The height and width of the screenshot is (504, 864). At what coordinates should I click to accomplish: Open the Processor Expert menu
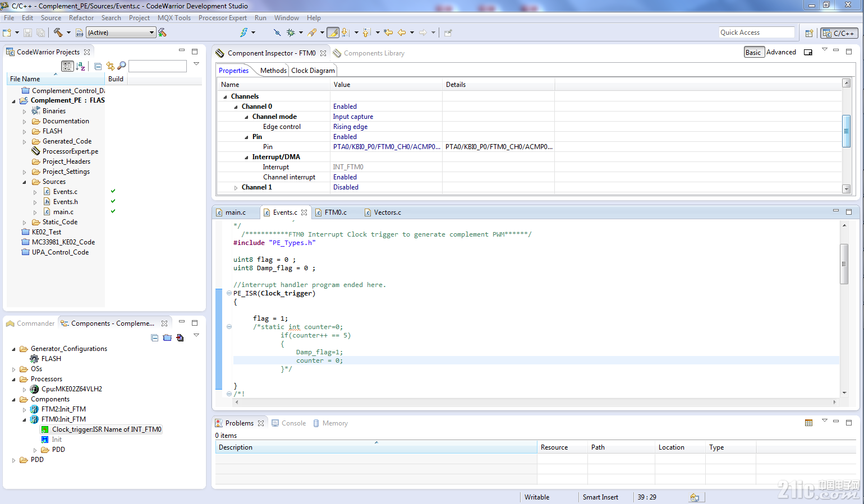point(222,18)
